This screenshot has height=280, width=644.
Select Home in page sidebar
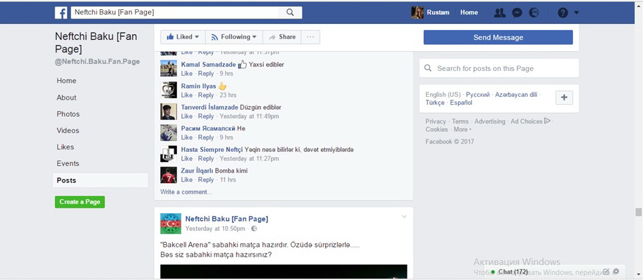point(66,81)
